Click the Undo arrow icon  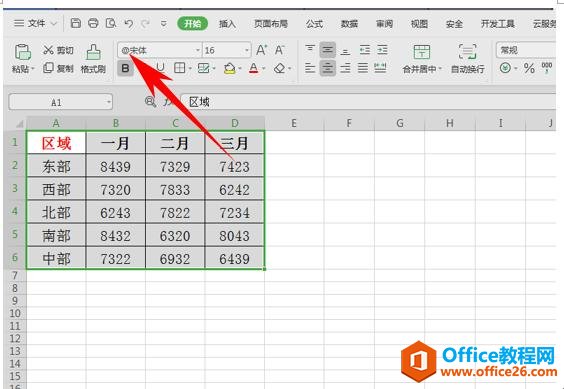128,24
